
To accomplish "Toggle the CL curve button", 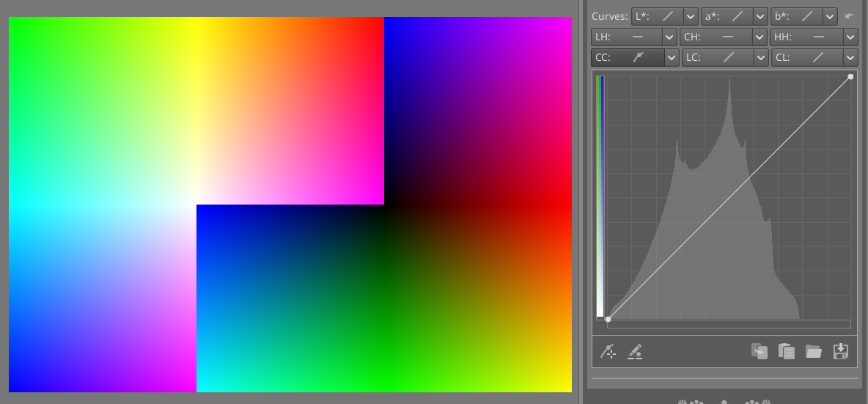I will click(807, 57).
